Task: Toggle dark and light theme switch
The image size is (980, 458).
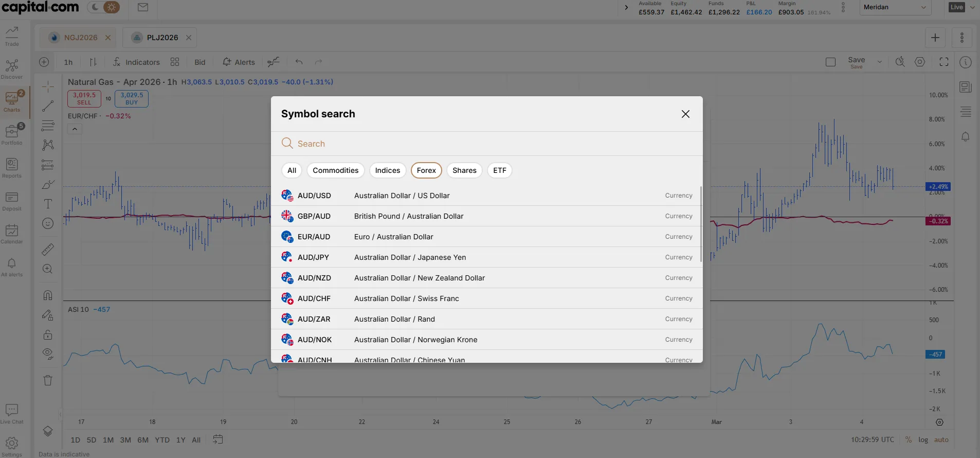Action: pos(103,7)
